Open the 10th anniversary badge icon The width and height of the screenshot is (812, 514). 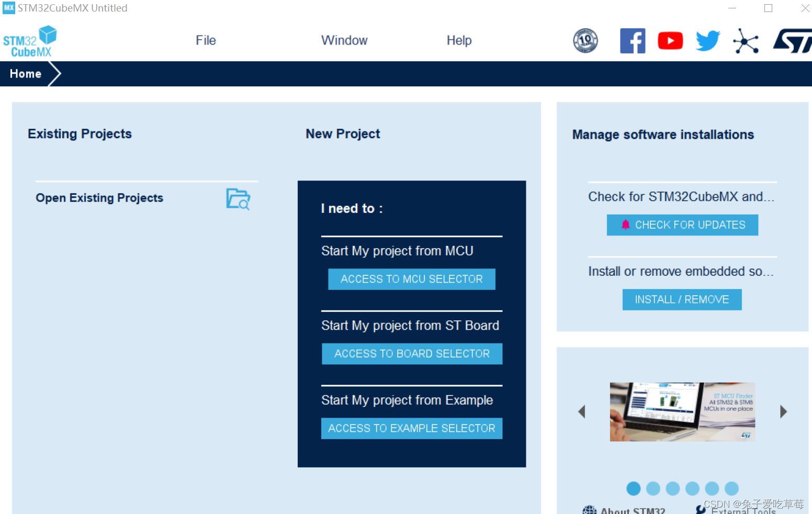pyautogui.click(x=585, y=41)
